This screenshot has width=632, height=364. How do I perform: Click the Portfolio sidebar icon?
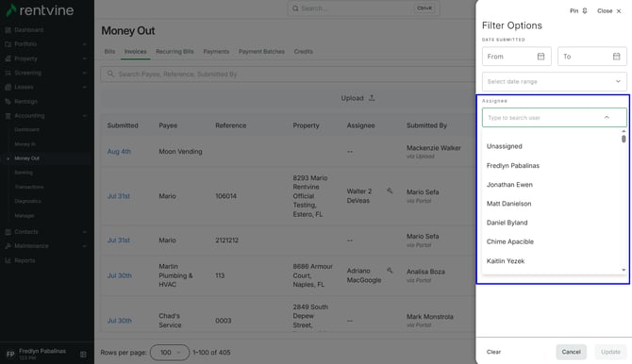click(x=8, y=44)
